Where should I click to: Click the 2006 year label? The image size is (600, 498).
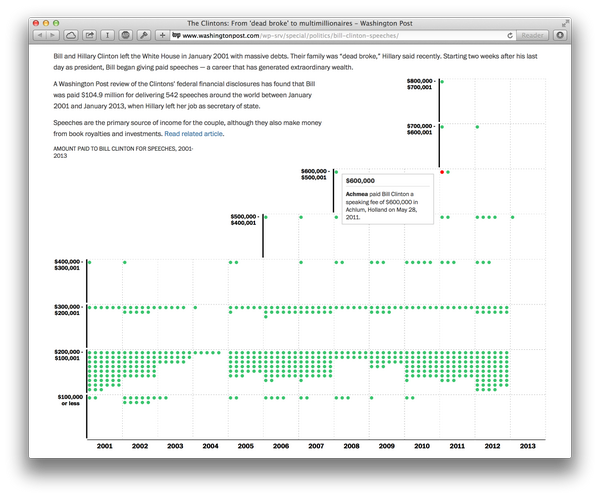pos(281,446)
